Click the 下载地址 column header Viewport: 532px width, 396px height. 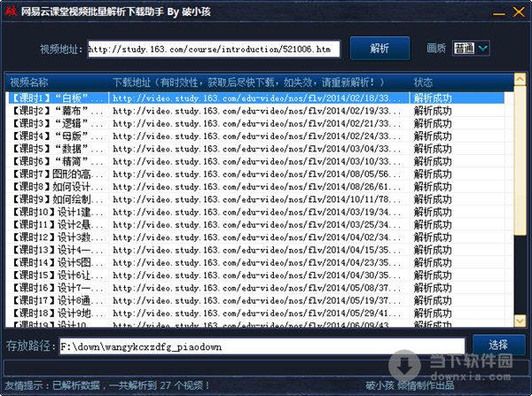click(x=259, y=82)
